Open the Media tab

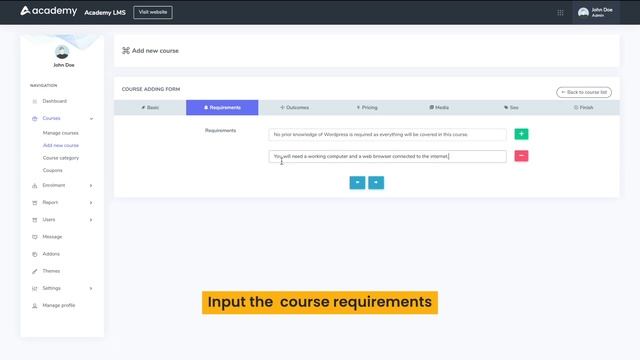439,107
